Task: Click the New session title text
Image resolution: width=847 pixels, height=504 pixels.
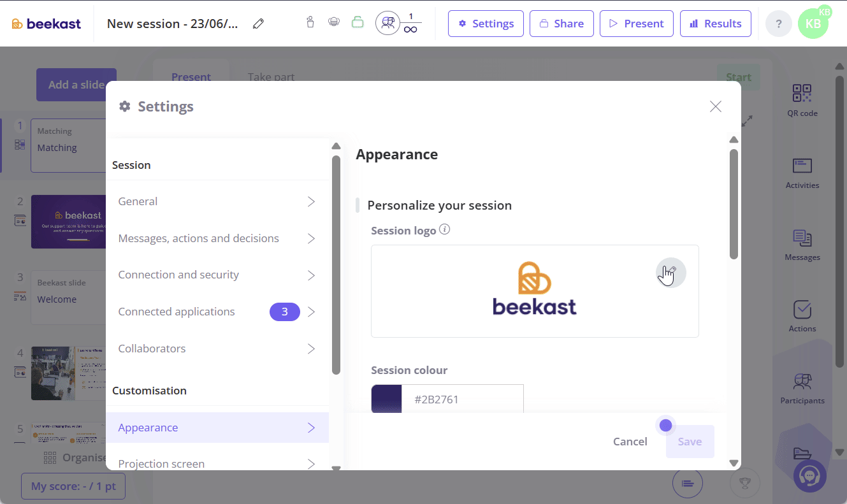Action: click(173, 24)
